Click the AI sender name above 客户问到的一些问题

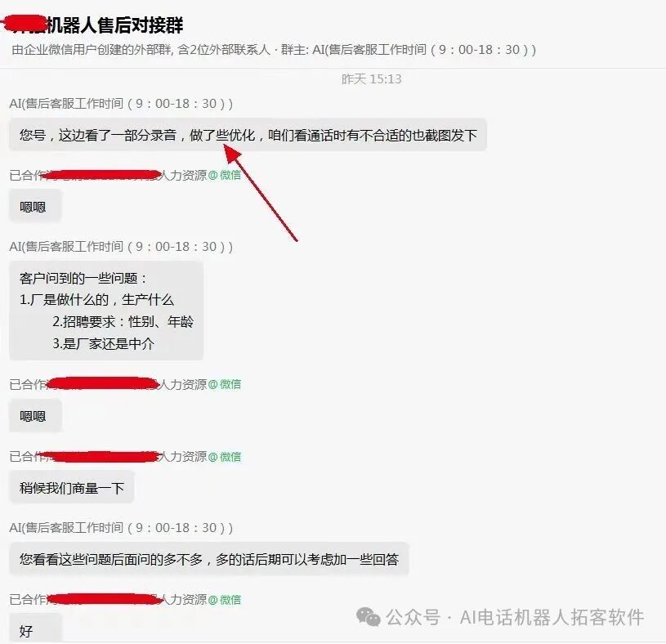121,246
